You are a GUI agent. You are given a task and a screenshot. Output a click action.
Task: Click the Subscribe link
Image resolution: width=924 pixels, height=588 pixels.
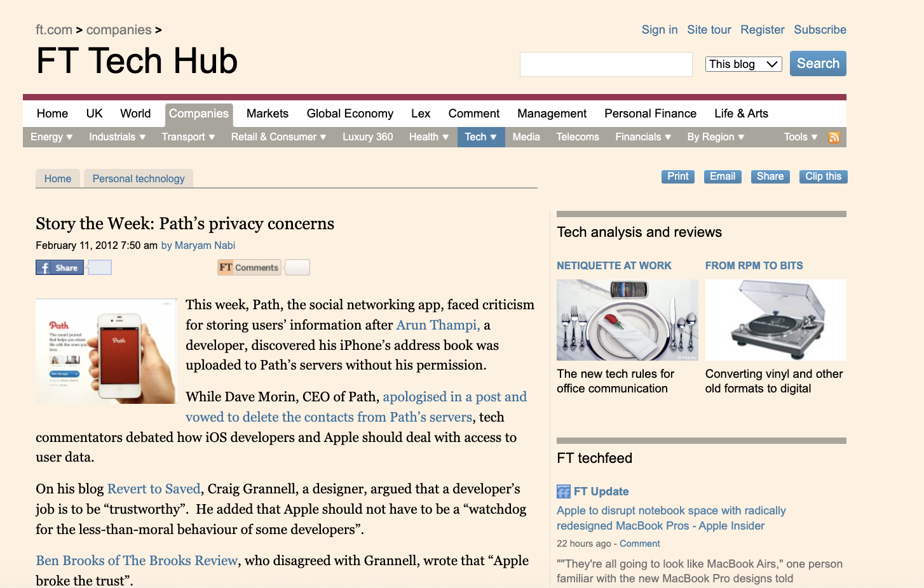[x=820, y=29]
